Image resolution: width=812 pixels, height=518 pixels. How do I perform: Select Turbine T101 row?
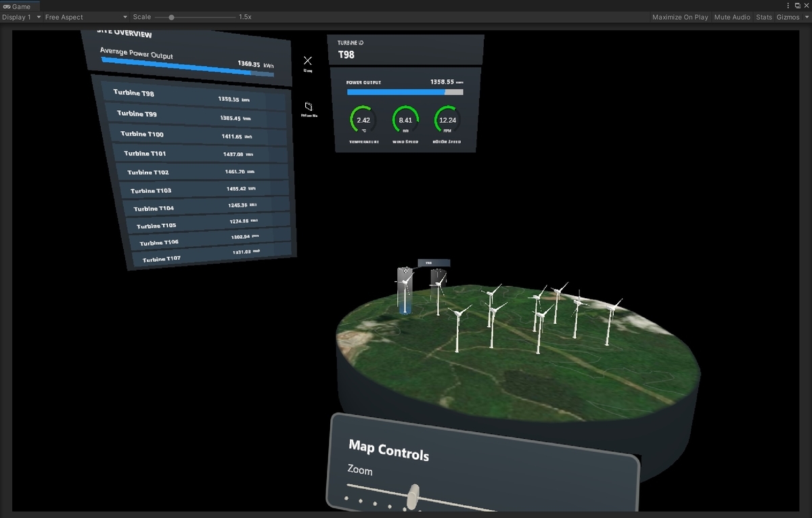(201, 154)
